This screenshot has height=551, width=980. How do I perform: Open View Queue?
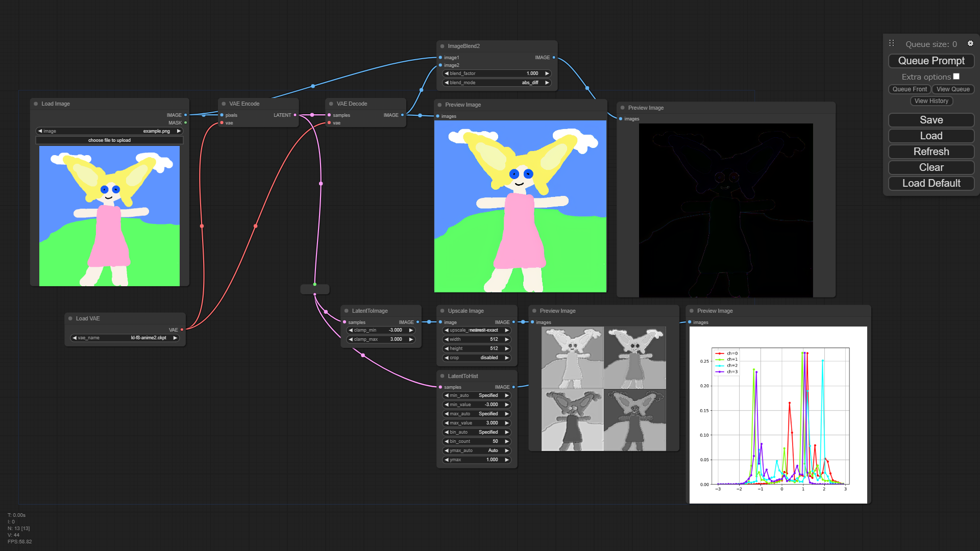pos(953,89)
